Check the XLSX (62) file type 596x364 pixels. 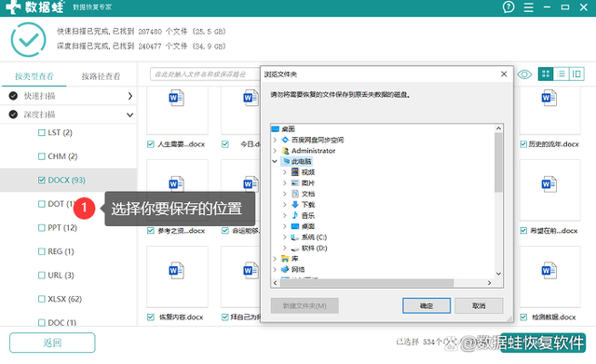coord(42,299)
